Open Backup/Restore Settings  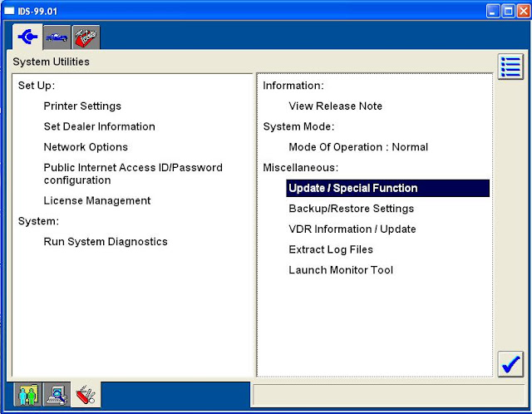(351, 209)
